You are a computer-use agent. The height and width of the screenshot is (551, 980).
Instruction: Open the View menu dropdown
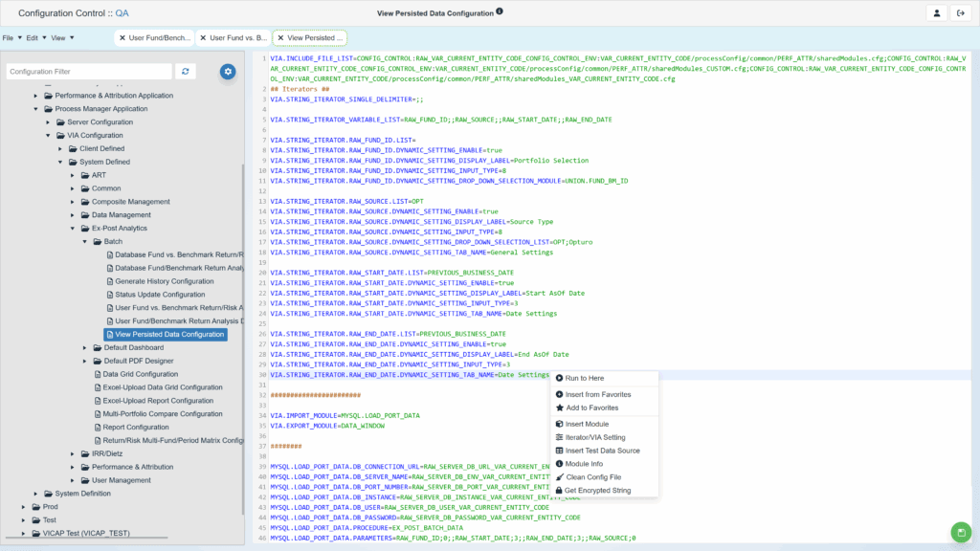coord(59,38)
